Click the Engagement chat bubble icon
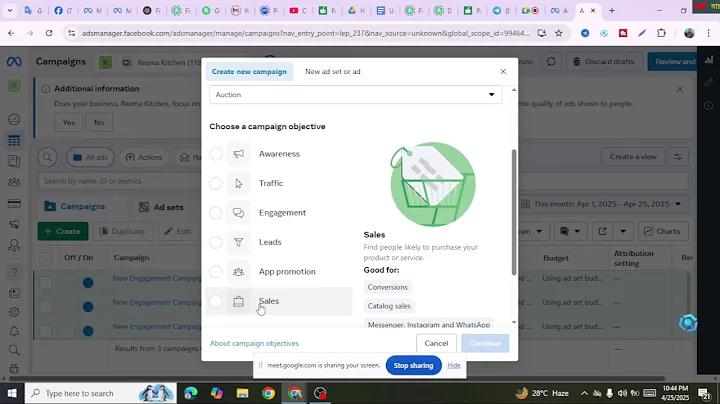The width and height of the screenshot is (720, 404). pos(238,213)
